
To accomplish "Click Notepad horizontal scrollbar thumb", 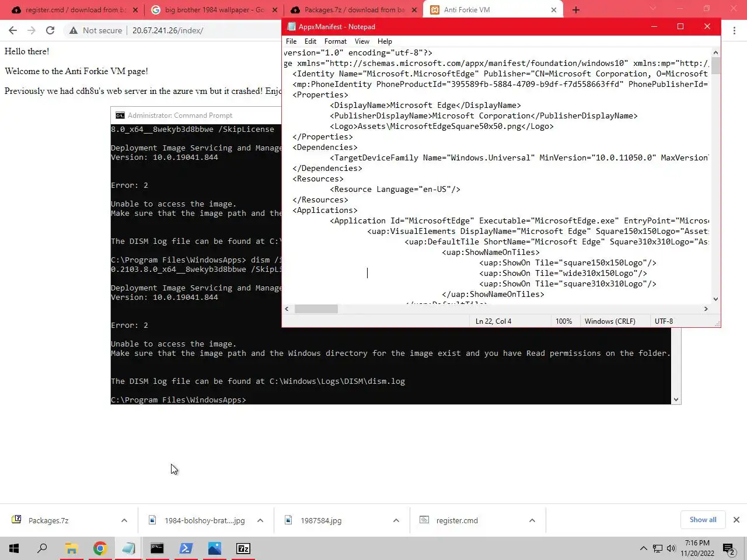I will click(x=316, y=309).
